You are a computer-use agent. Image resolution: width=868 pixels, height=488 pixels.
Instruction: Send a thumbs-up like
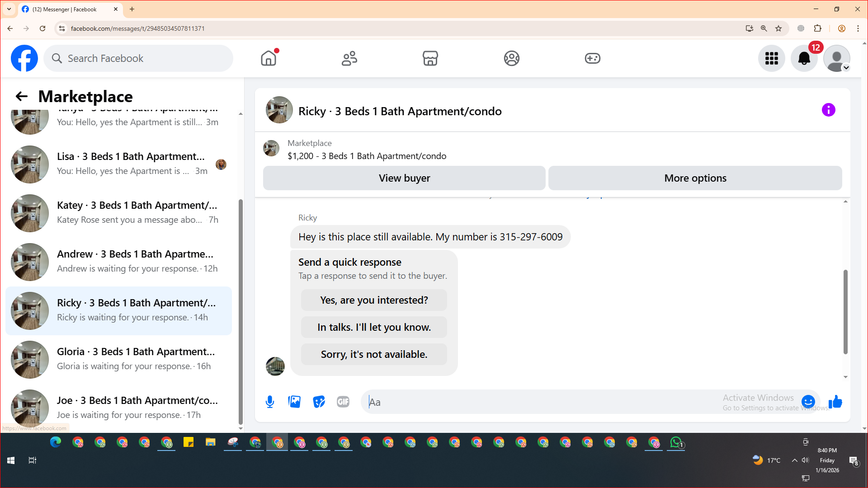pyautogui.click(x=835, y=401)
